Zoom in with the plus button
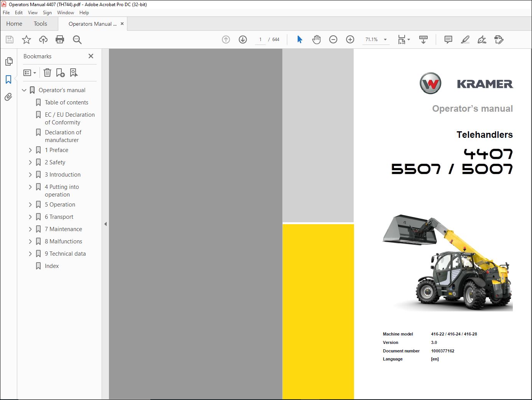532x400 pixels. point(350,40)
